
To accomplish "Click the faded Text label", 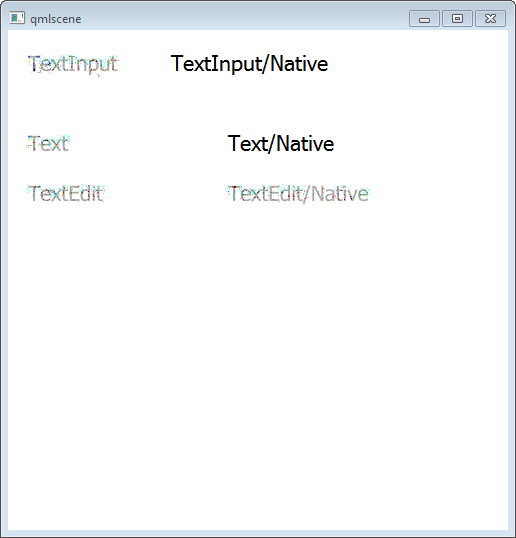I will 48,143.
